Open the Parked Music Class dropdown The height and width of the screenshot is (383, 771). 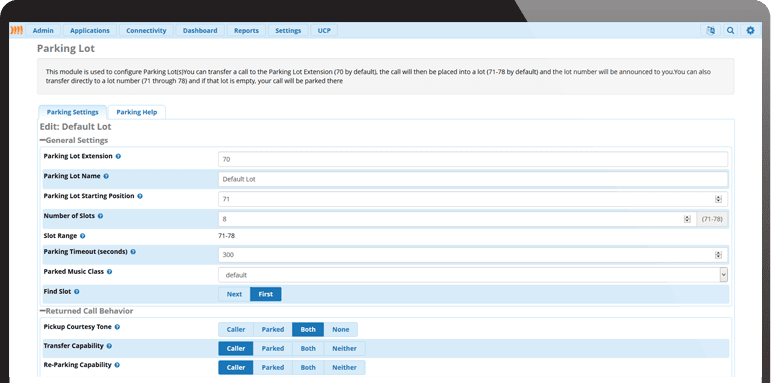pos(473,275)
